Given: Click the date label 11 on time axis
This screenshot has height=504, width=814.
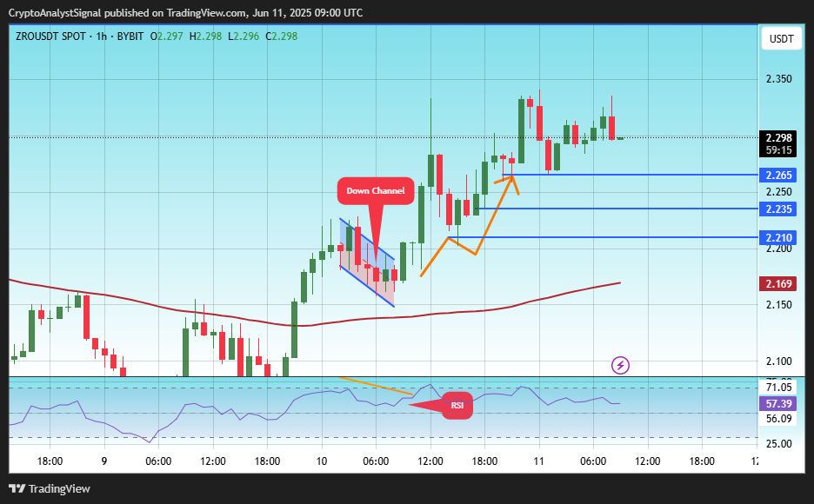Looking at the screenshot, I should click(x=539, y=461).
